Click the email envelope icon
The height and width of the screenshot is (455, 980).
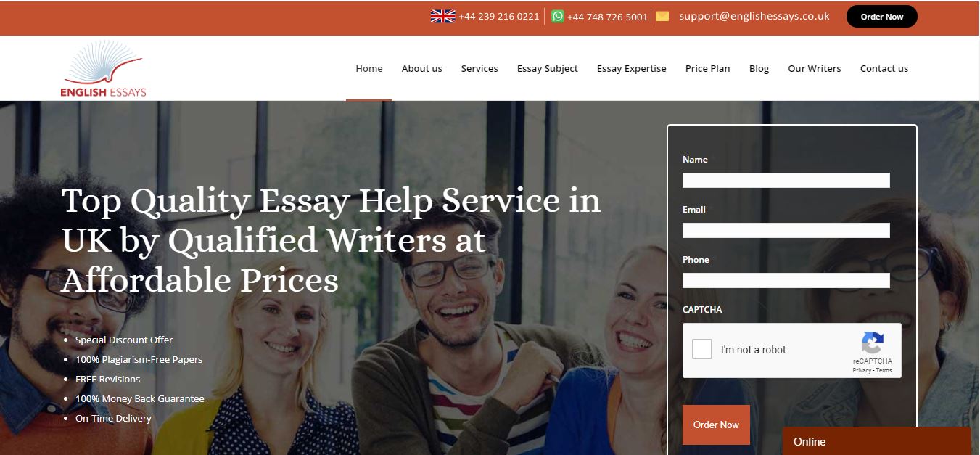pos(662,16)
